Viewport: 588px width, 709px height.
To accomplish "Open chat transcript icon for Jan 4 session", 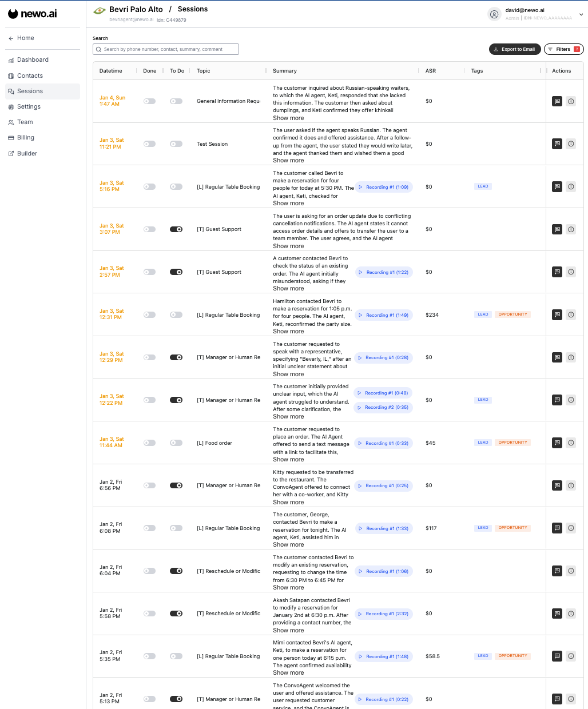I will [x=557, y=101].
